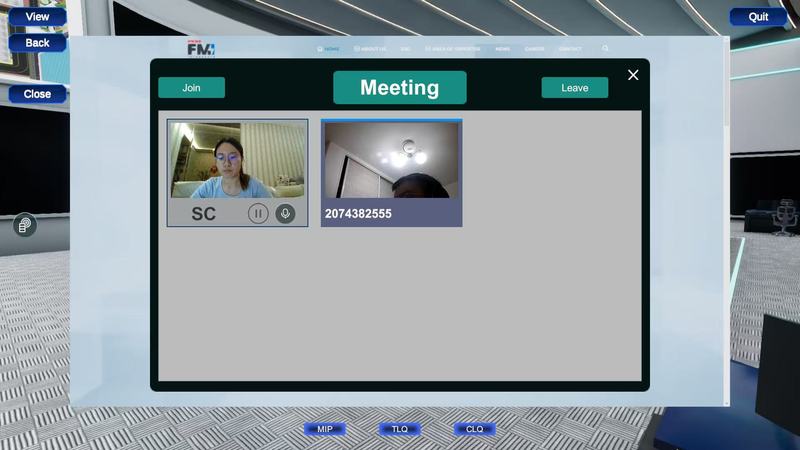Click the Join meeting button
Screen dimensions: 800x450
(191, 88)
